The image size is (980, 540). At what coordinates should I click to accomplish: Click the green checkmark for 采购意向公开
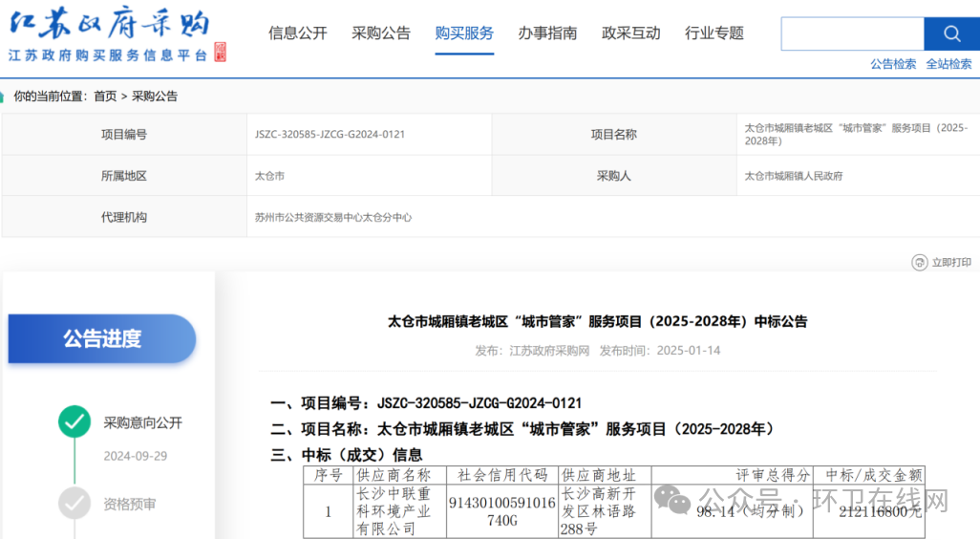[75, 421]
